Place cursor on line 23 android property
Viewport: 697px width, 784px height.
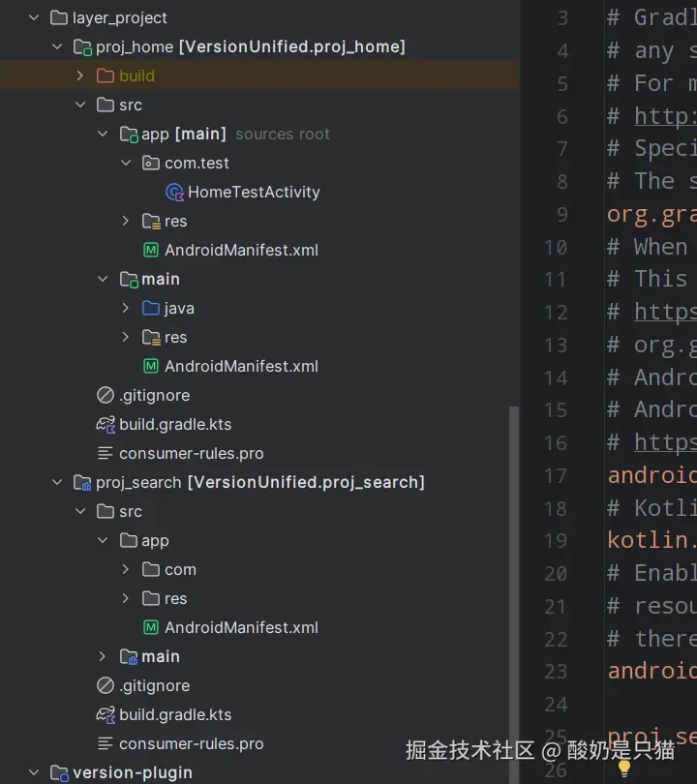652,671
